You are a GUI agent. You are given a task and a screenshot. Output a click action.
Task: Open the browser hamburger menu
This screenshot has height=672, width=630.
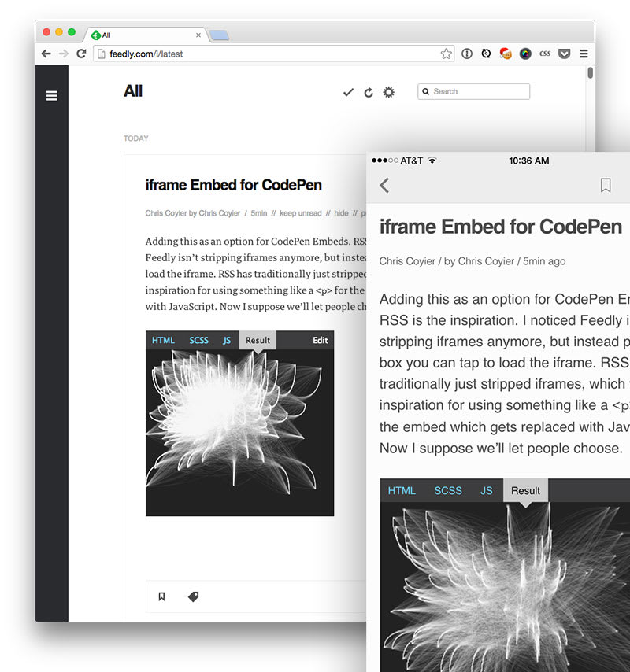point(584,54)
